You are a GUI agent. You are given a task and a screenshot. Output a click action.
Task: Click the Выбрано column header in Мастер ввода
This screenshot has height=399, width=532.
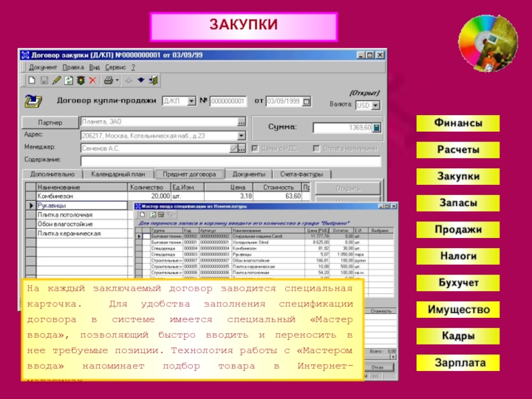[x=380, y=230]
